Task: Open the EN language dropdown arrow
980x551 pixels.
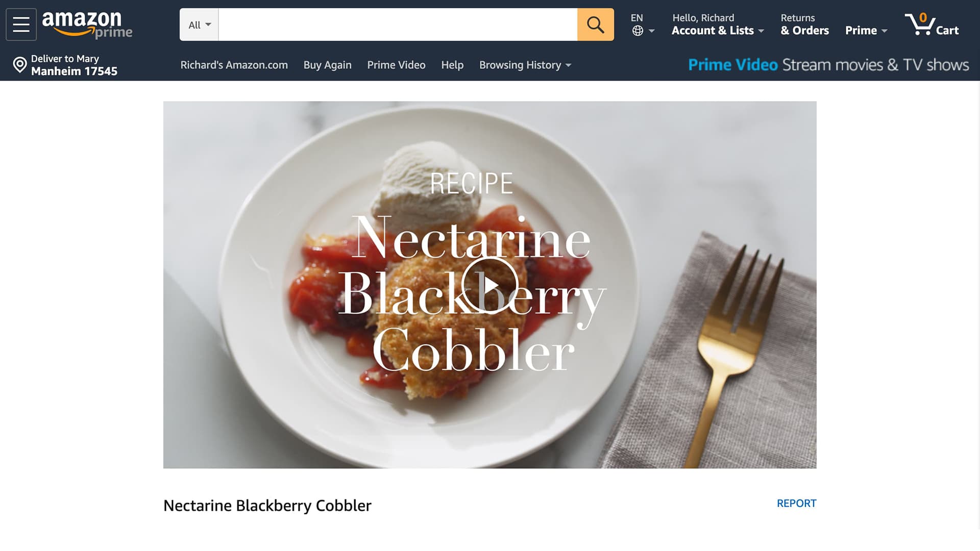Action: click(651, 31)
